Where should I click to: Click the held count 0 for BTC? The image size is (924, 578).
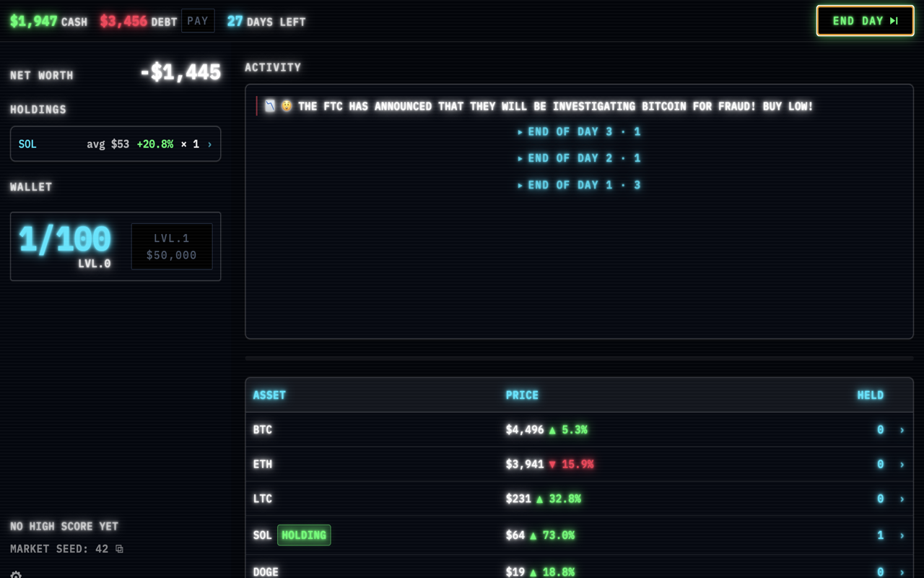tap(880, 430)
